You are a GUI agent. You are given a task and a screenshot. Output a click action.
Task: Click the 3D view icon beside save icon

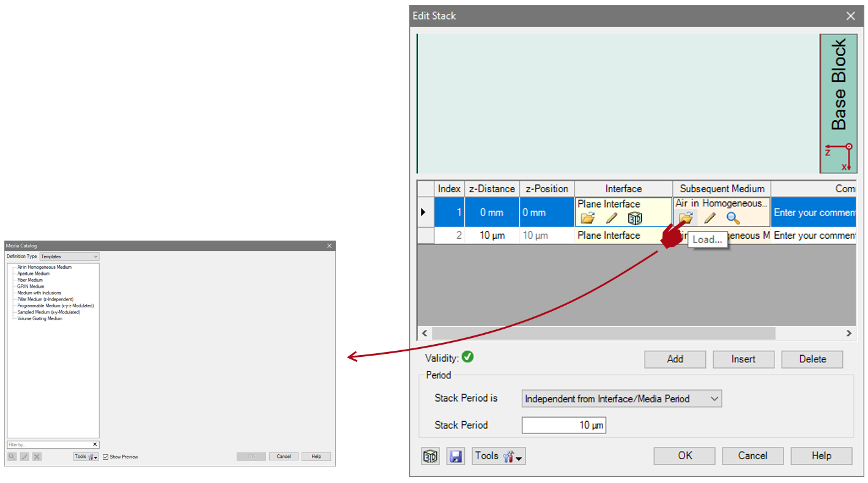(x=431, y=456)
